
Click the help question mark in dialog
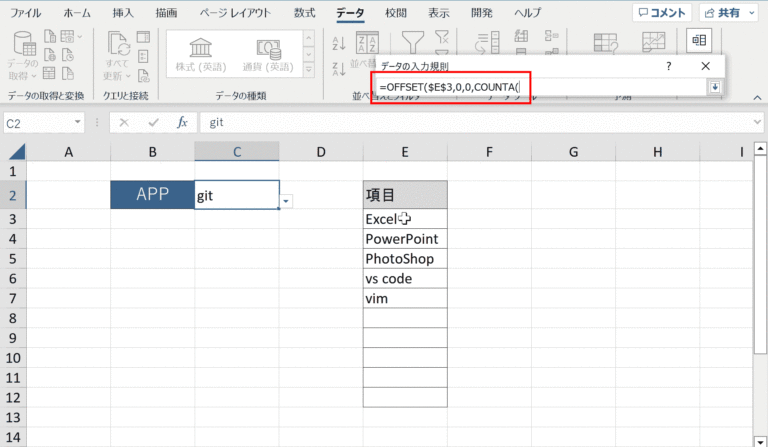pyautogui.click(x=668, y=65)
